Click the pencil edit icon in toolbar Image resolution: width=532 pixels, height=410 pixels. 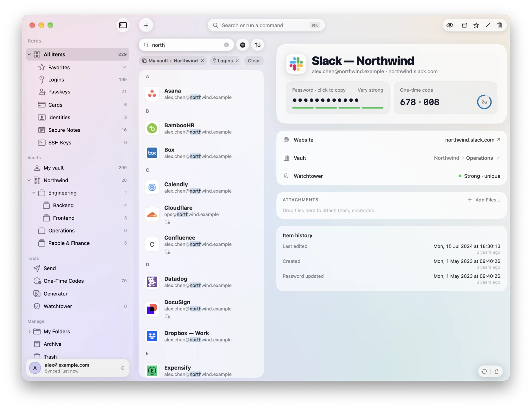488,25
